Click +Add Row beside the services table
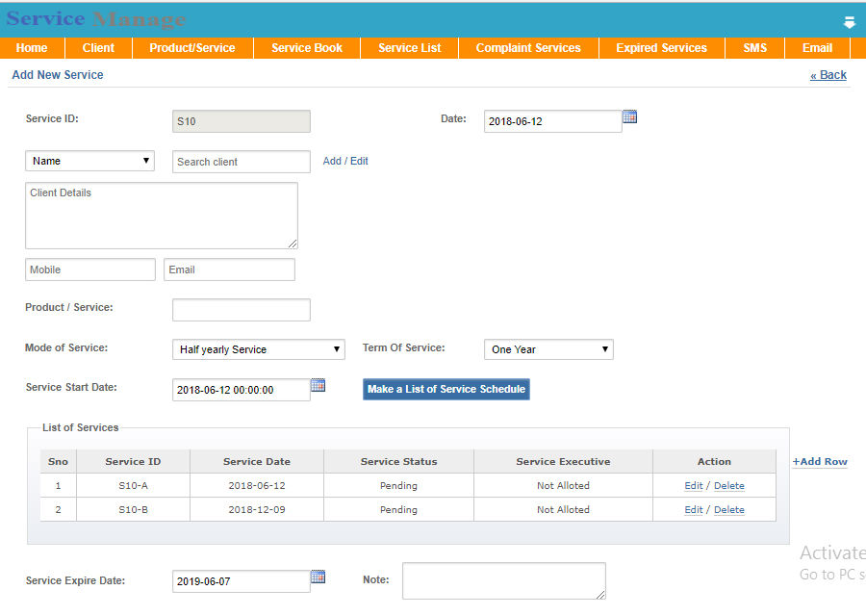The width and height of the screenshot is (866, 616). point(820,462)
